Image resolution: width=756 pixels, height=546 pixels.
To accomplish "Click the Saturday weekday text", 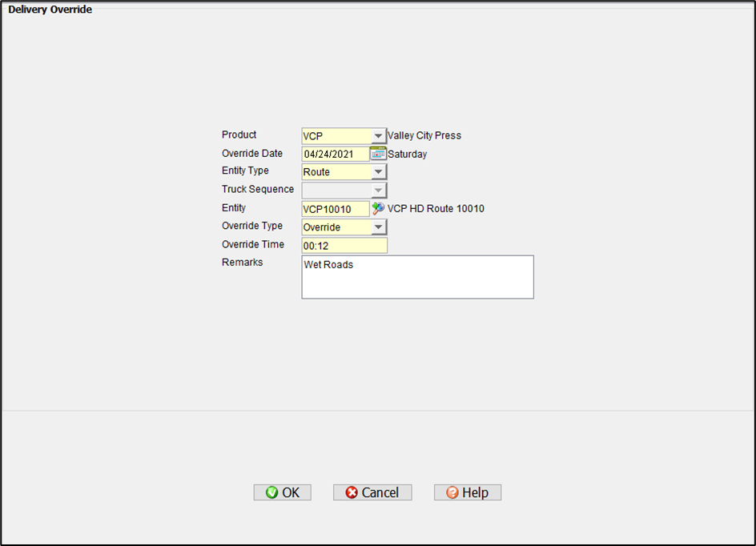I will click(x=408, y=155).
